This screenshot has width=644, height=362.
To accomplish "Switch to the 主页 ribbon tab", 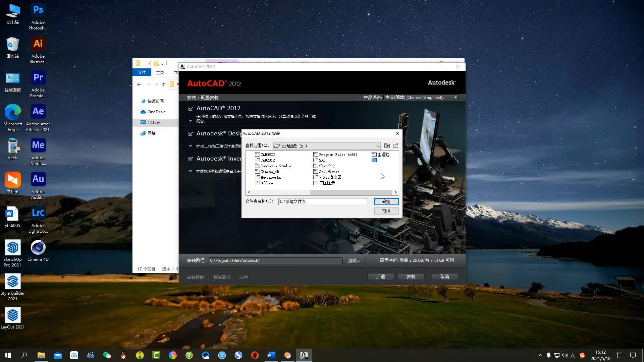I will click(160, 72).
